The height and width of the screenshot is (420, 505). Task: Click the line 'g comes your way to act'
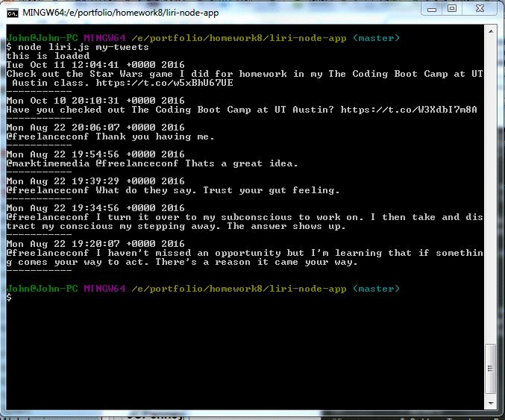78,262
